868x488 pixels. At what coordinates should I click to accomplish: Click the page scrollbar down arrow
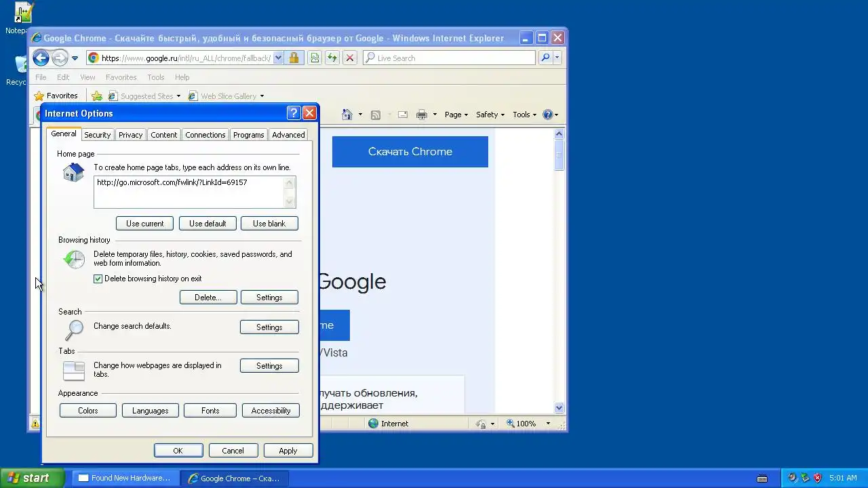[559, 408]
